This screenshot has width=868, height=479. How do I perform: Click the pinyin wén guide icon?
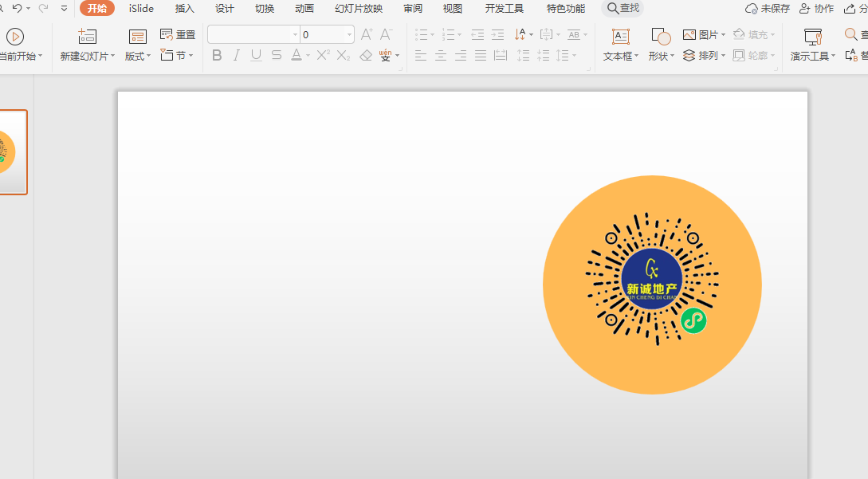(385, 55)
